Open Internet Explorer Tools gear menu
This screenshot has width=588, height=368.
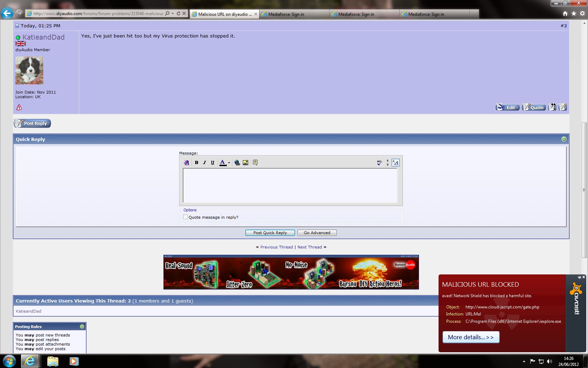coord(582,13)
